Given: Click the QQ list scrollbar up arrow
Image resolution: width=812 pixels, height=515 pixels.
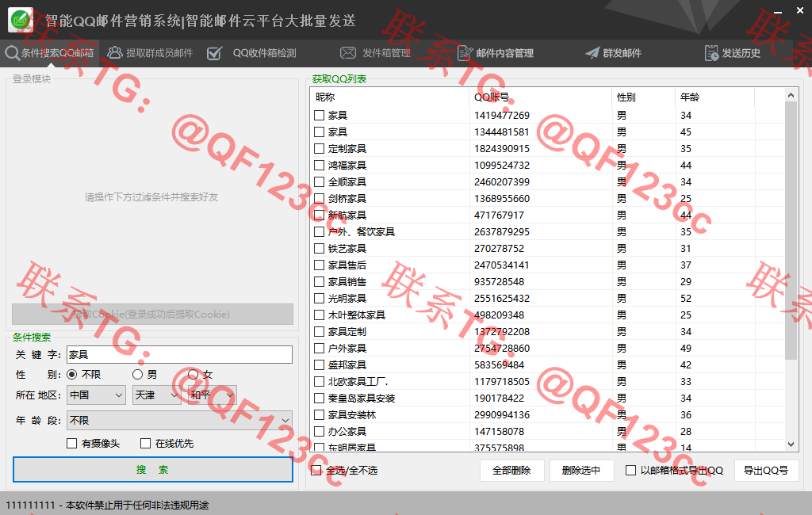Looking at the screenshot, I should (x=791, y=95).
